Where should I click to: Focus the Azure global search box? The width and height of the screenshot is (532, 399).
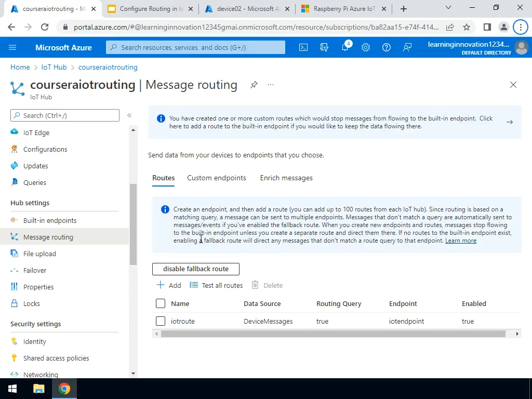pos(195,47)
